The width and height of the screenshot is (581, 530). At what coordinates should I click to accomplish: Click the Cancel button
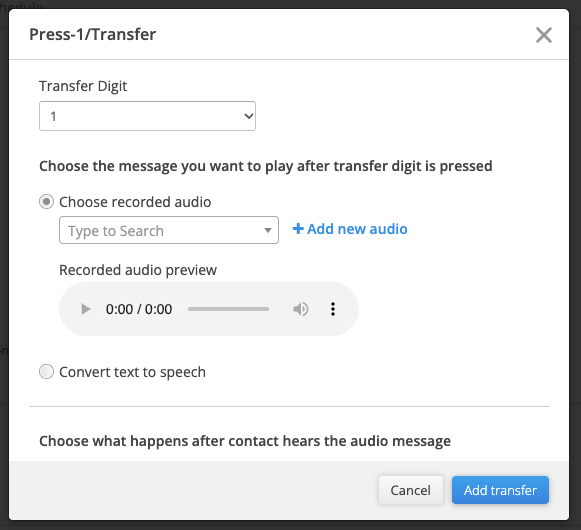point(411,490)
